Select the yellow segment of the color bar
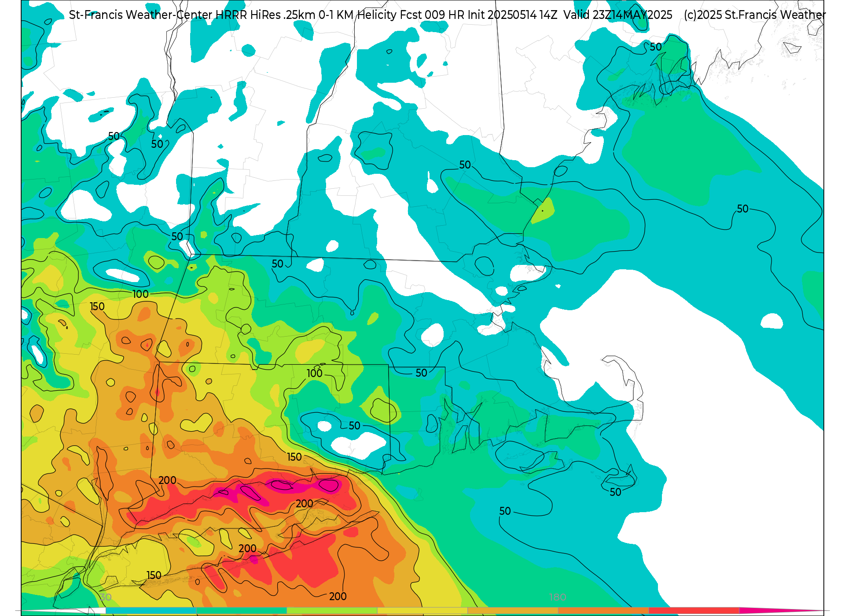 point(422,611)
